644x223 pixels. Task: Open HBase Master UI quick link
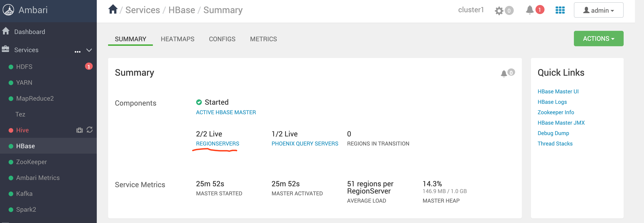pyautogui.click(x=558, y=92)
